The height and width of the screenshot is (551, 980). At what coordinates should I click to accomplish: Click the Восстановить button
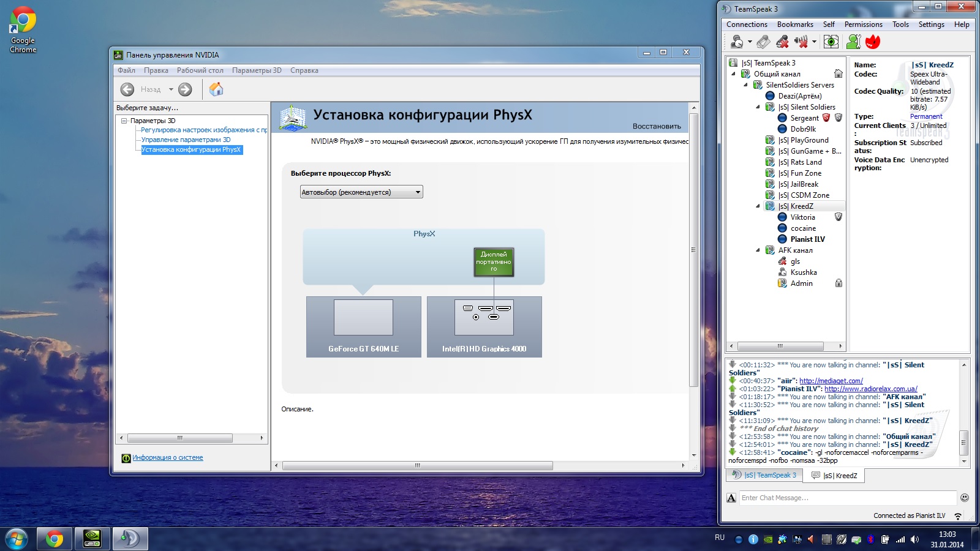pyautogui.click(x=657, y=126)
